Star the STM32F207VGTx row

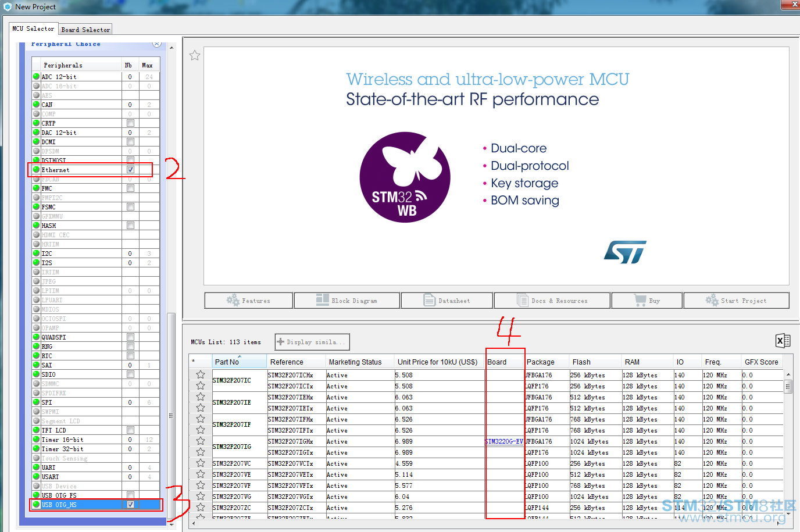(x=201, y=497)
